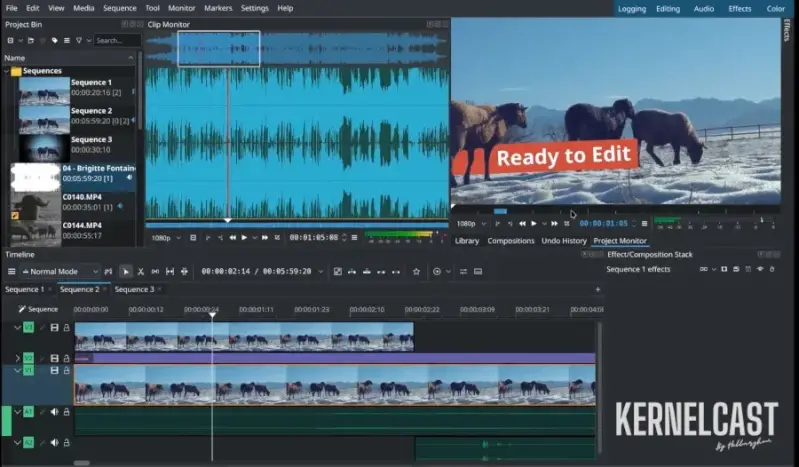The image size is (799, 467).
Task: Toggle the eye icon in effect stack
Action: 759,269
